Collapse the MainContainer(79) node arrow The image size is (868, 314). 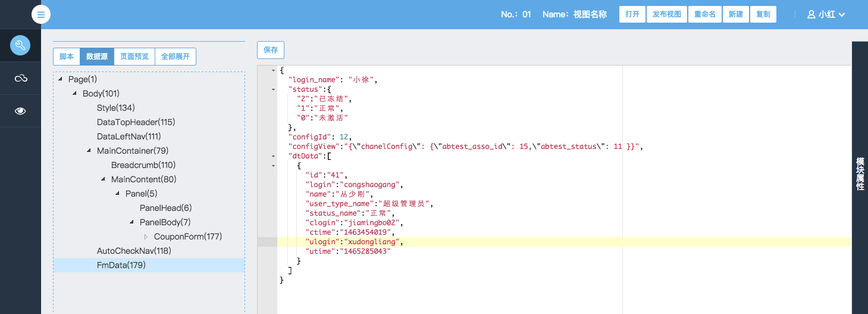point(89,151)
